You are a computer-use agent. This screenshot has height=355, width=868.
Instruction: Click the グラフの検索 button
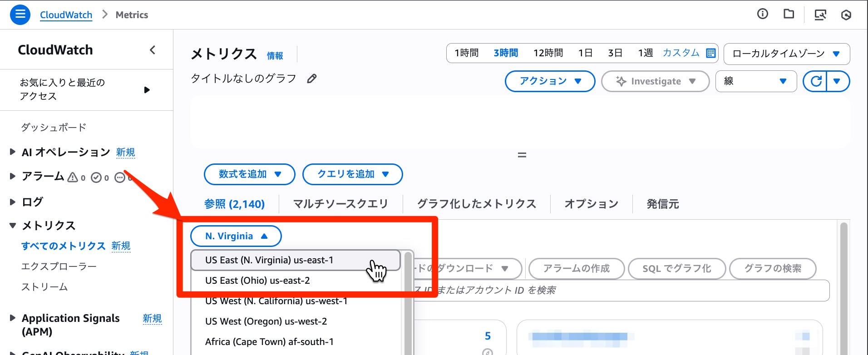tap(773, 268)
